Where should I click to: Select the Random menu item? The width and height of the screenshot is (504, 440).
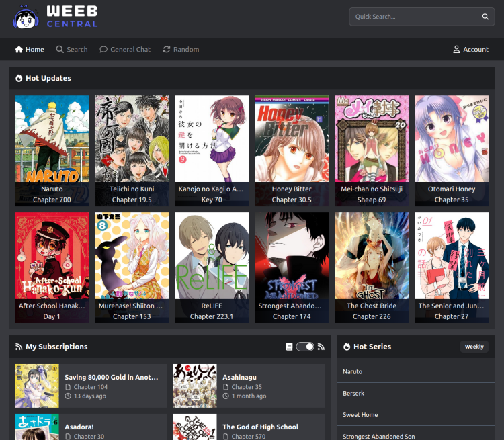181,50
